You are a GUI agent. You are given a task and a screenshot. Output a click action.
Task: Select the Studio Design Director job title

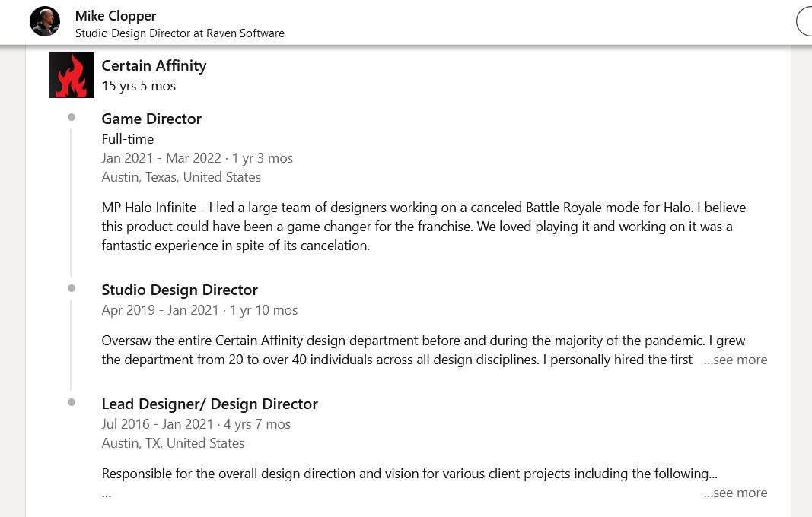click(179, 290)
